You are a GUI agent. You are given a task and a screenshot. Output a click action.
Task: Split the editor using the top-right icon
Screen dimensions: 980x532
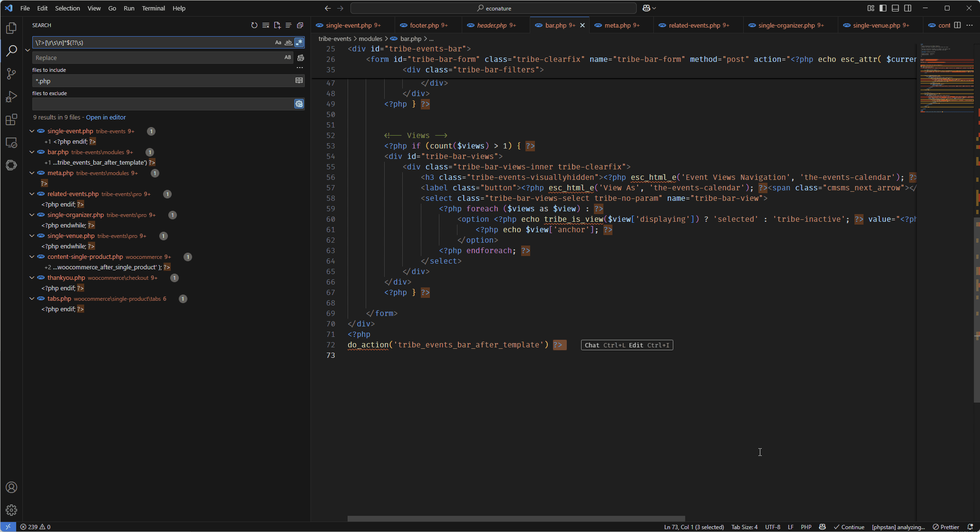point(957,25)
